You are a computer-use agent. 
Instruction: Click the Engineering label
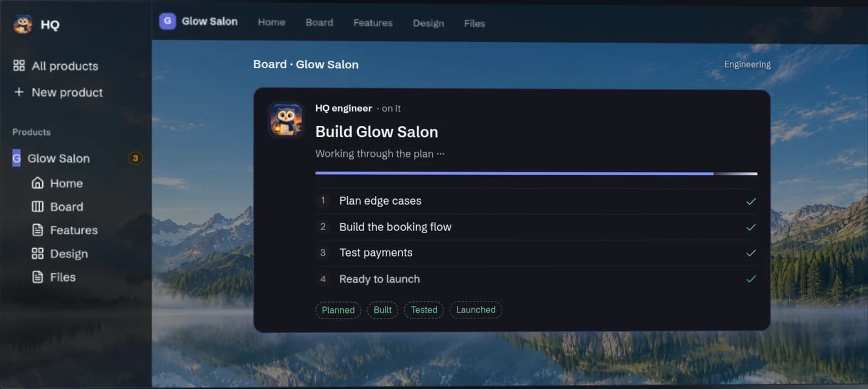pos(747,64)
